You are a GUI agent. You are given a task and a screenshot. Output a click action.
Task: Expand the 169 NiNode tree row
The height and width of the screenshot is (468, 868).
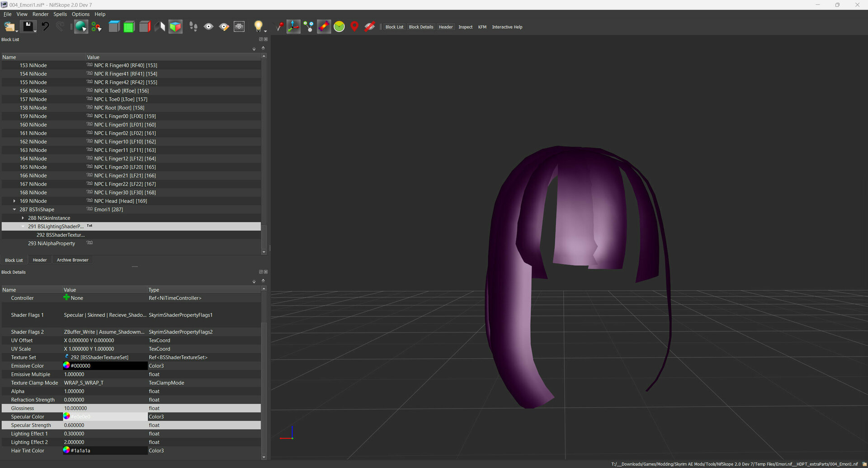14,201
